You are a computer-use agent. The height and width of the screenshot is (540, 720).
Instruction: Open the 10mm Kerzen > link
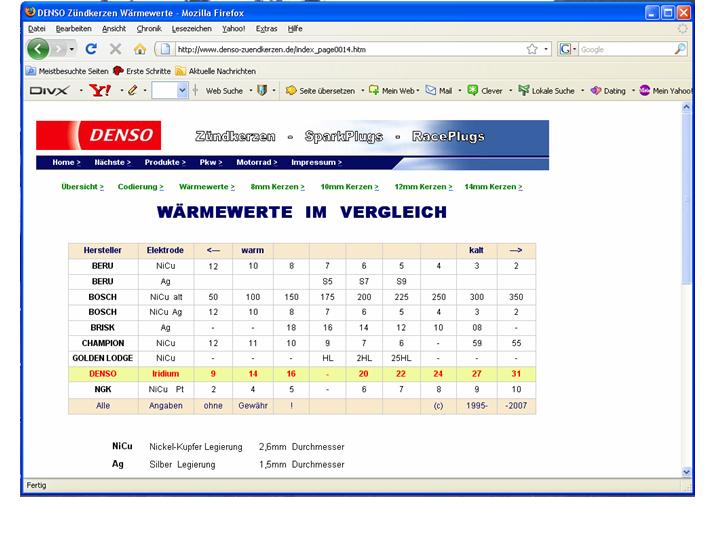(x=349, y=187)
